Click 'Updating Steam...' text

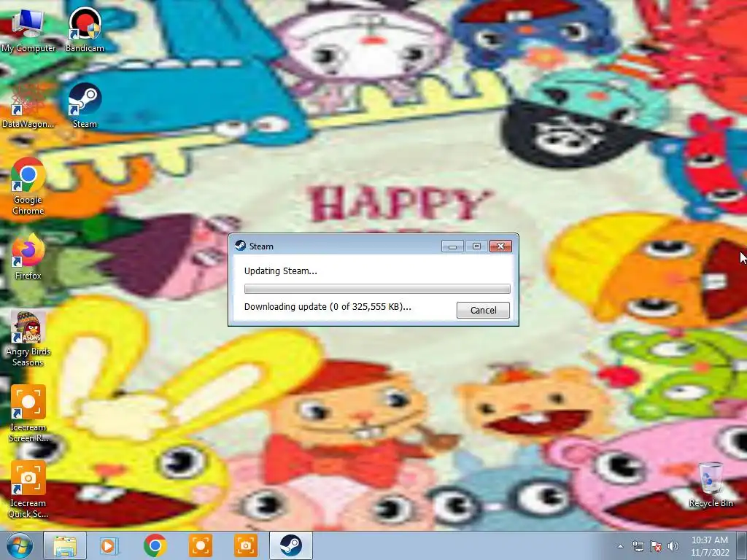(280, 271)
